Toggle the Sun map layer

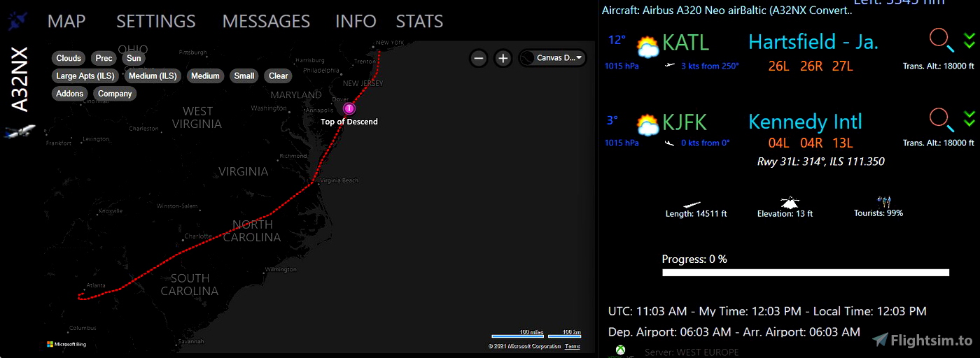(134, 58)
